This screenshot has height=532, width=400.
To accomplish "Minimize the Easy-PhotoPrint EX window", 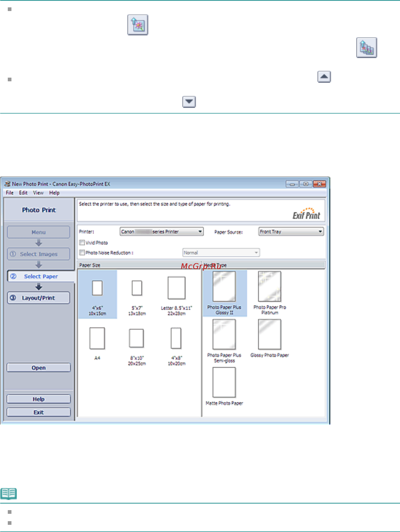I will coord(292,184).
